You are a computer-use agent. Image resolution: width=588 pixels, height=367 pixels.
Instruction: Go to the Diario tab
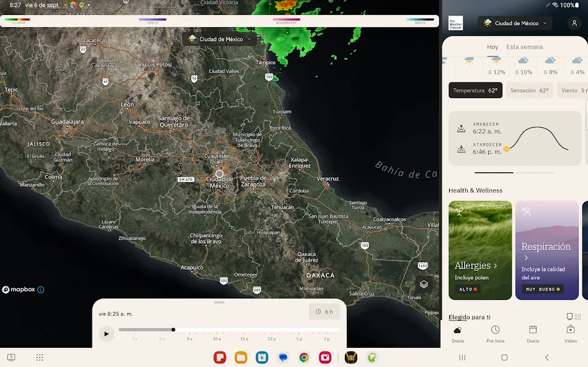pyautogui.click(x=533, y=334)
